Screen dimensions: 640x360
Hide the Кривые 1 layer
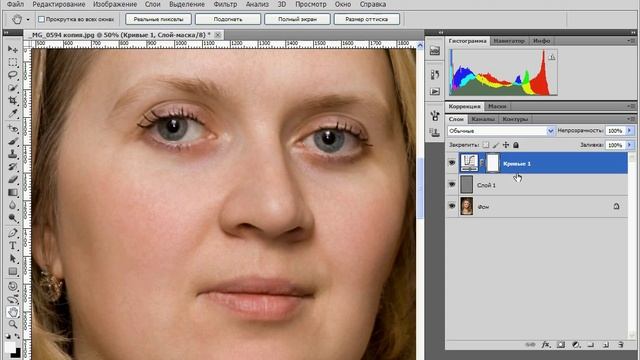click(452, 163)
